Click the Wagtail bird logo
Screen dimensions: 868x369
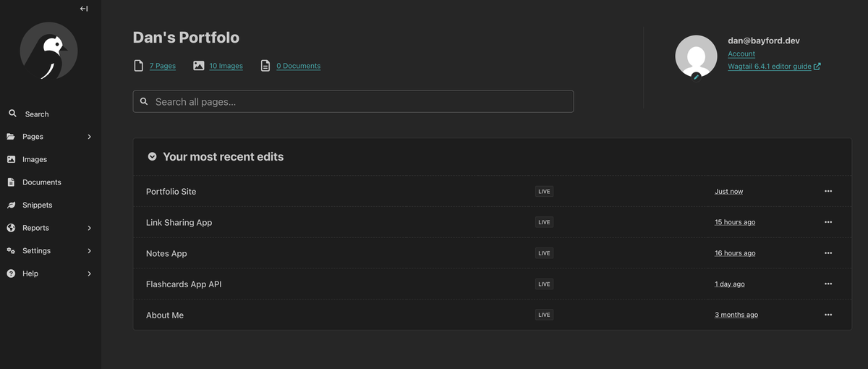coord(48,51)
